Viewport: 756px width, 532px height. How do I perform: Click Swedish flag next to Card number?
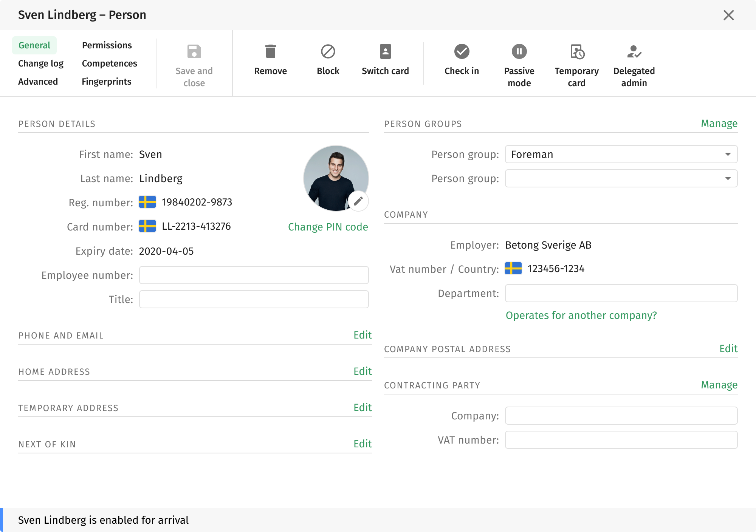tap(147, 226)
